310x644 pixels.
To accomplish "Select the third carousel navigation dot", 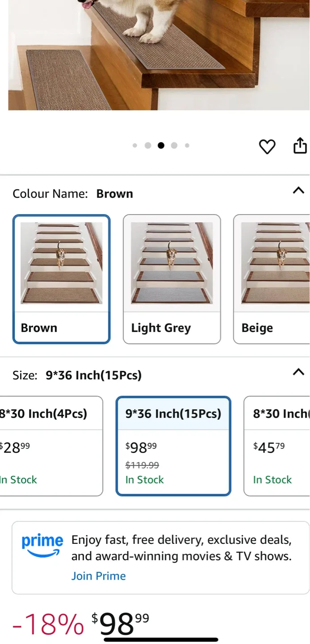I will click(161, 145).
